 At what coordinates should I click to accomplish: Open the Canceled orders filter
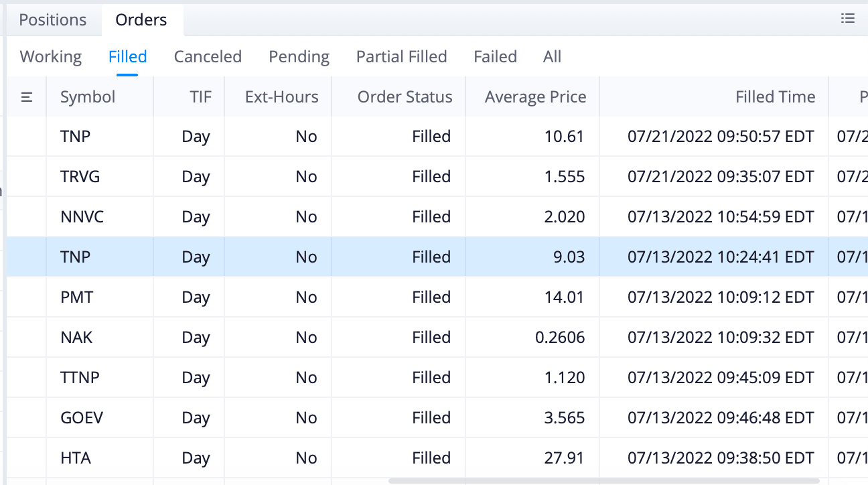tap(208, 57)
